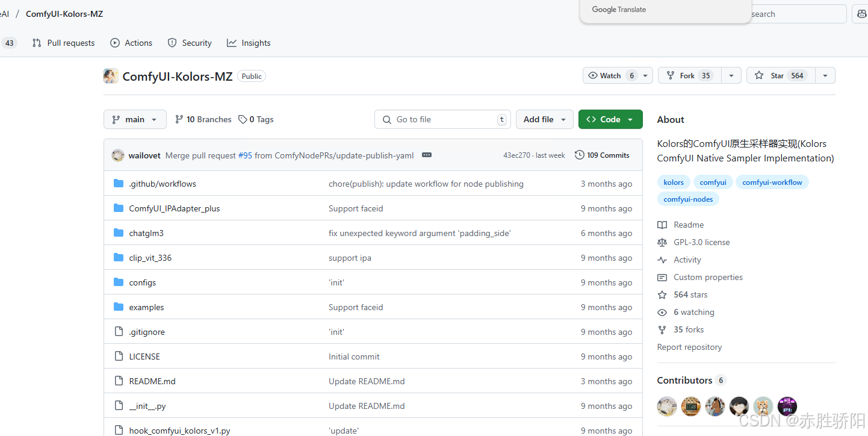Expand the commit message ellipsis button
This screenshot has height=436, width=868.
(427, 155)
